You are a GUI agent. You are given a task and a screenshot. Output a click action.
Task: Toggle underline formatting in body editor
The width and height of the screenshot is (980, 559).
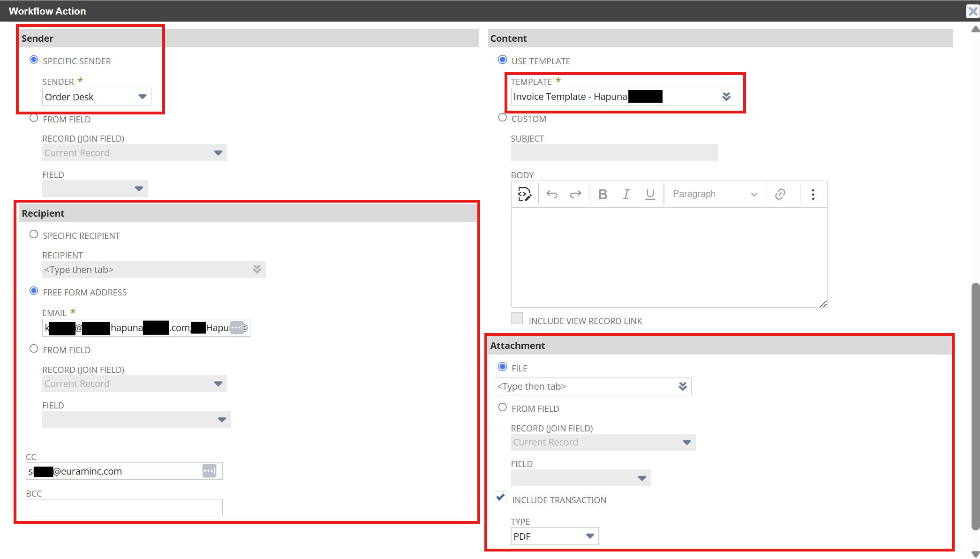[650, 194]
